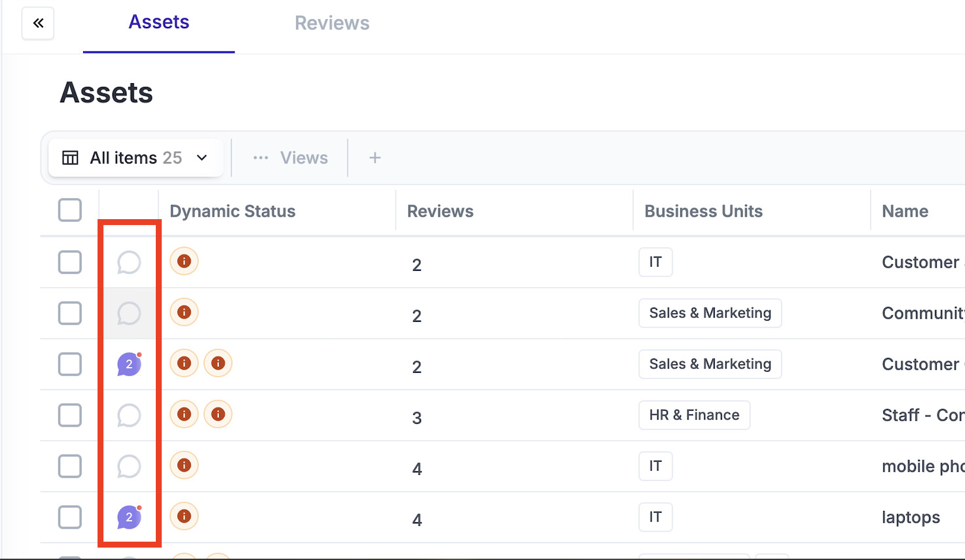The image size is (965, 560).
Task: Open the 2-comment bubble in Sales & Marketing row
Action: pos(129,364)
